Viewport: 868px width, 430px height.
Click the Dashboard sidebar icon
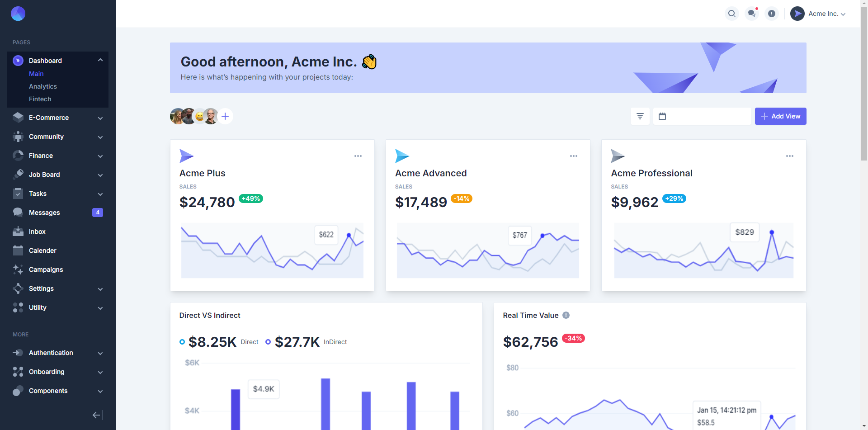18,61
